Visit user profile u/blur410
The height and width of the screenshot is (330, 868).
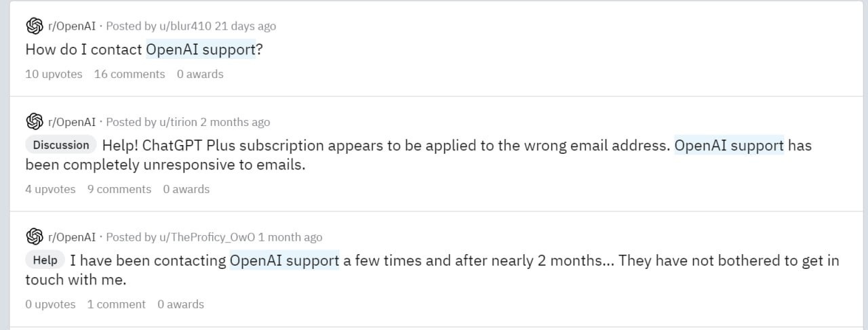186,26
